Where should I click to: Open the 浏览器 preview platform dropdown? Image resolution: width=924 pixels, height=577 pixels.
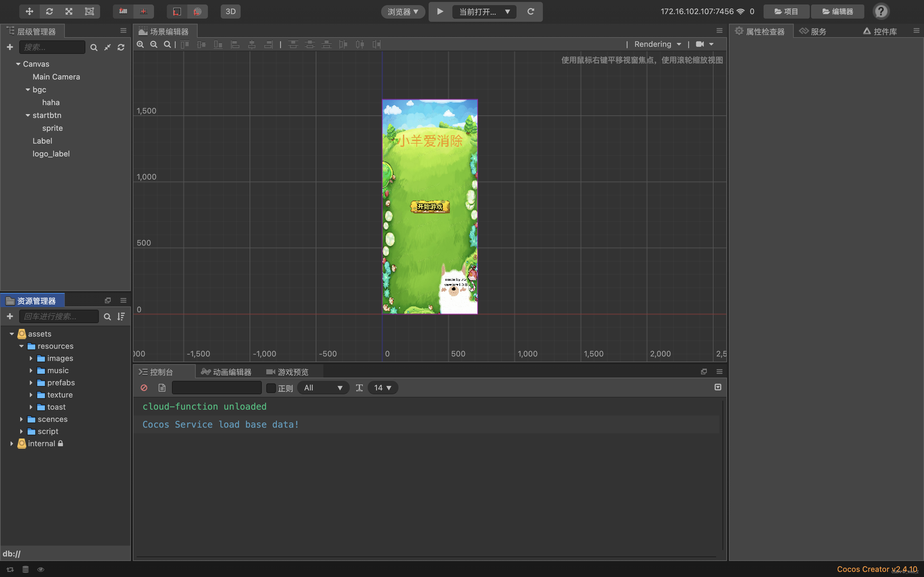click(x=403, y=12)
